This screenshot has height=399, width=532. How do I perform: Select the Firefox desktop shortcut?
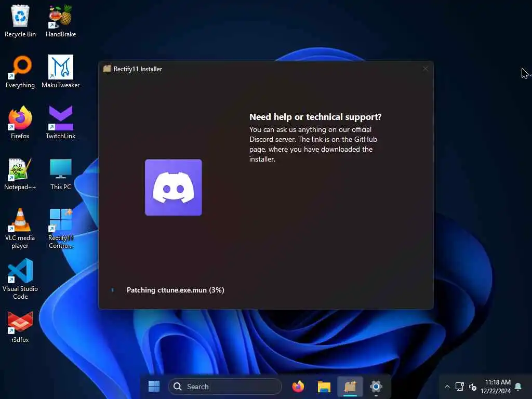click(20, 123)
